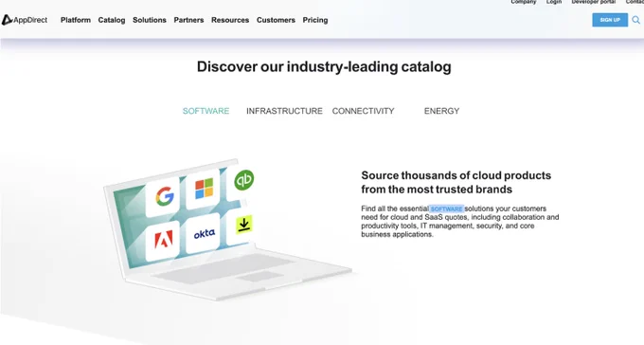This screenshot has width=644, height=345.
Task: Open the Resources menu
Action: point(230,20)
